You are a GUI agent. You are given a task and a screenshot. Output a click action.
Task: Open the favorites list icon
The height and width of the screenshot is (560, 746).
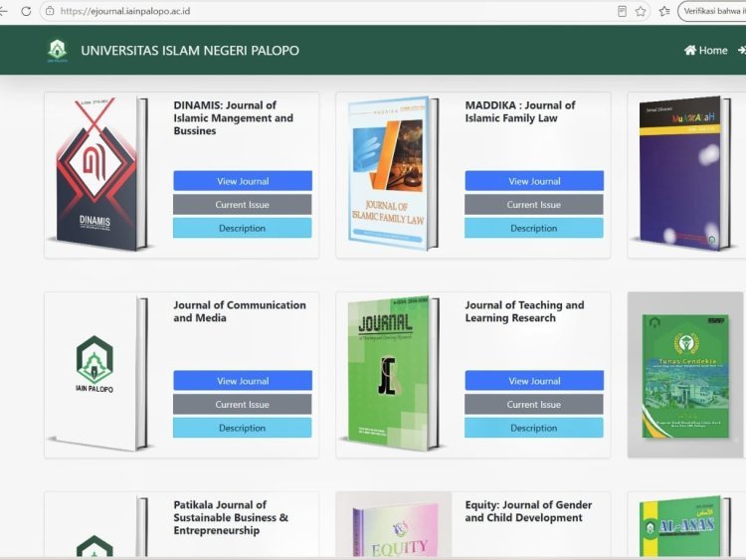[664, 11]
